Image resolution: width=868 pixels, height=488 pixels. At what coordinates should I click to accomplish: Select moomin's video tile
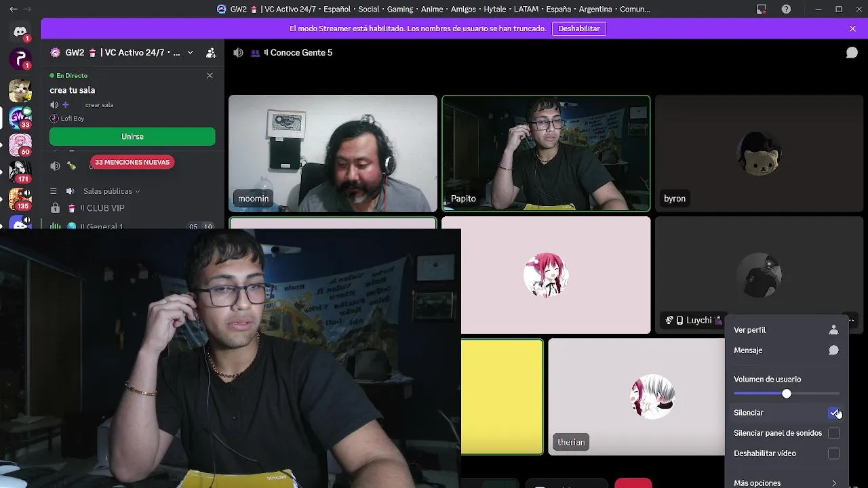click(x=333, y=153)
